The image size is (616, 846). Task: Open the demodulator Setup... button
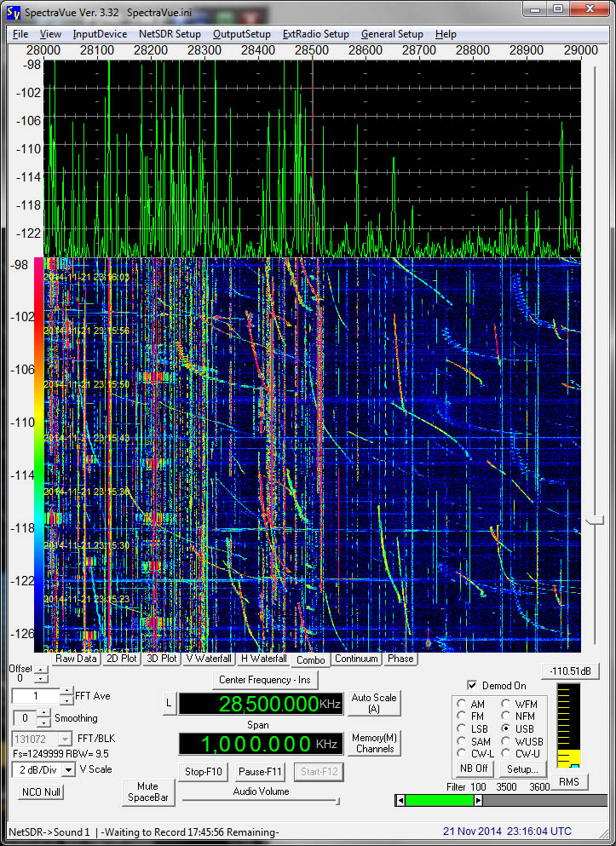522,768
